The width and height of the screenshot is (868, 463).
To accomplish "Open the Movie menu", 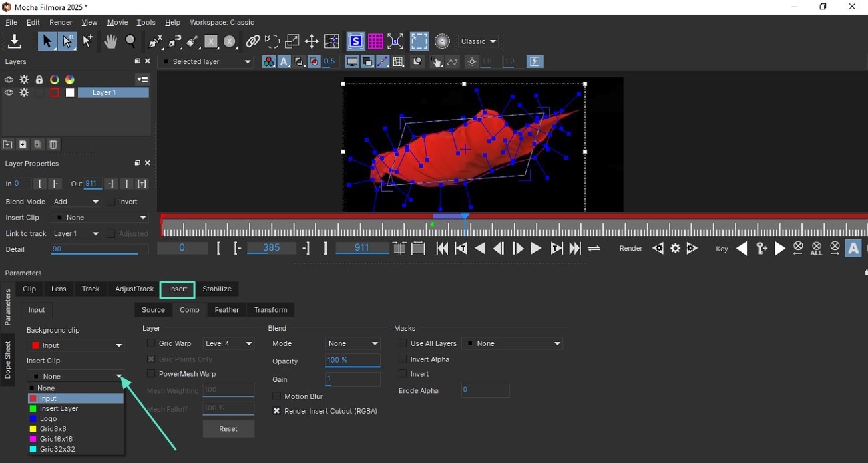I will point(118,22).
